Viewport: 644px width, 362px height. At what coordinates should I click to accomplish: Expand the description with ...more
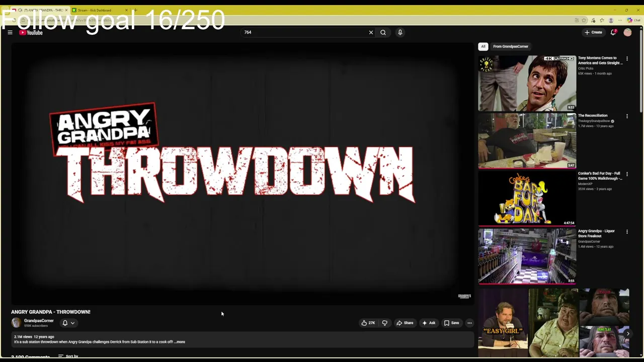click(x=180, y=342)
